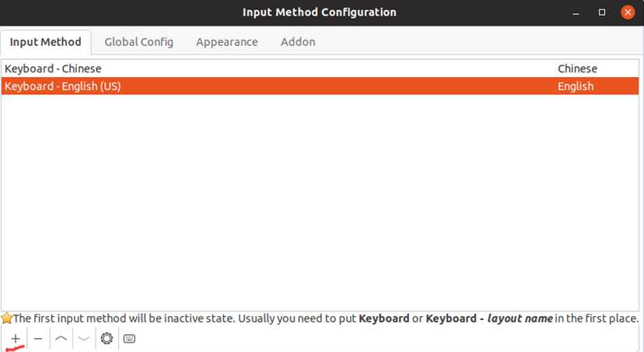Remove selected input method with minus icon
This screenshot has width=644, height=352.
tap(38, 339)
